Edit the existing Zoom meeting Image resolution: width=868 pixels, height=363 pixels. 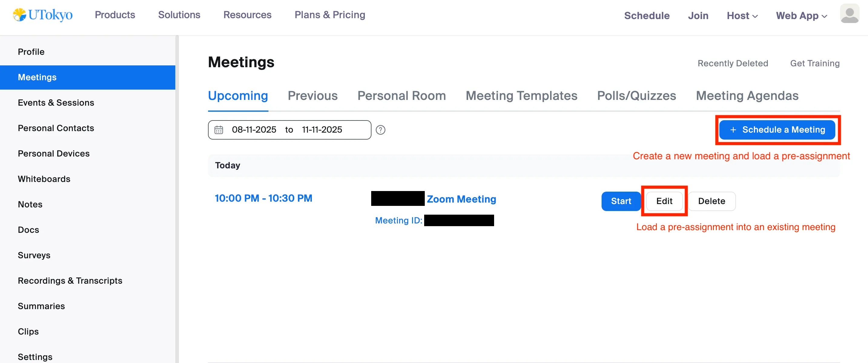[664, 201]
